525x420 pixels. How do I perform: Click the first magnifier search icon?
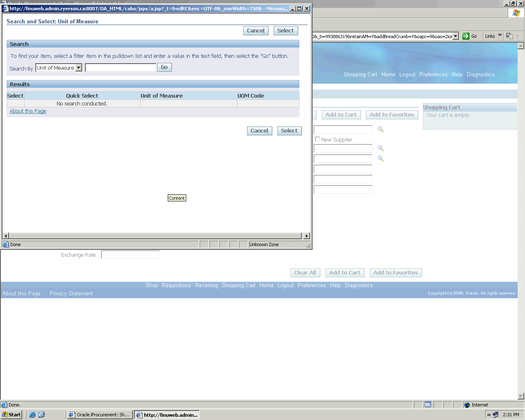point(381,130)
